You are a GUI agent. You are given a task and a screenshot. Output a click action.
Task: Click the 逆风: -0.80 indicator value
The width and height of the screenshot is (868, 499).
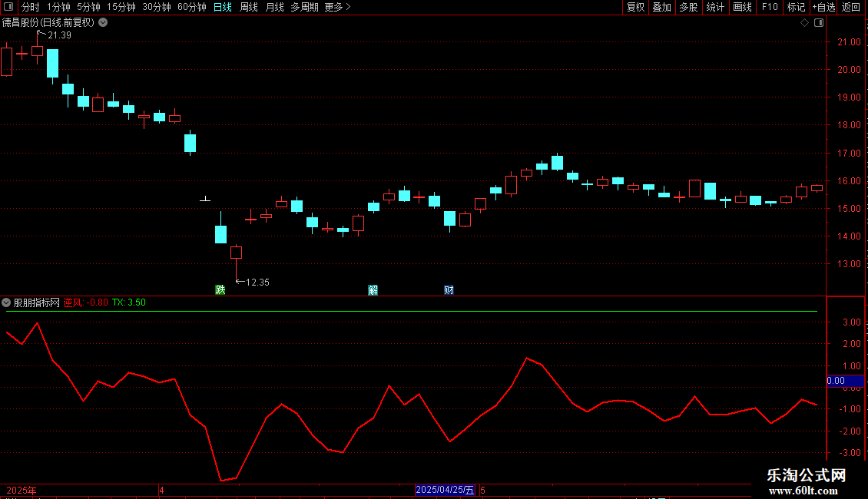pos(86,302)
